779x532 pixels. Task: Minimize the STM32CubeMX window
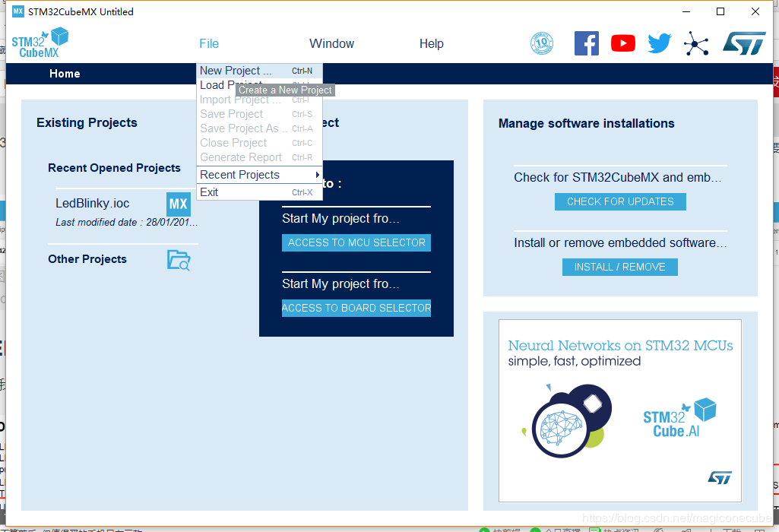coord(686,11)
